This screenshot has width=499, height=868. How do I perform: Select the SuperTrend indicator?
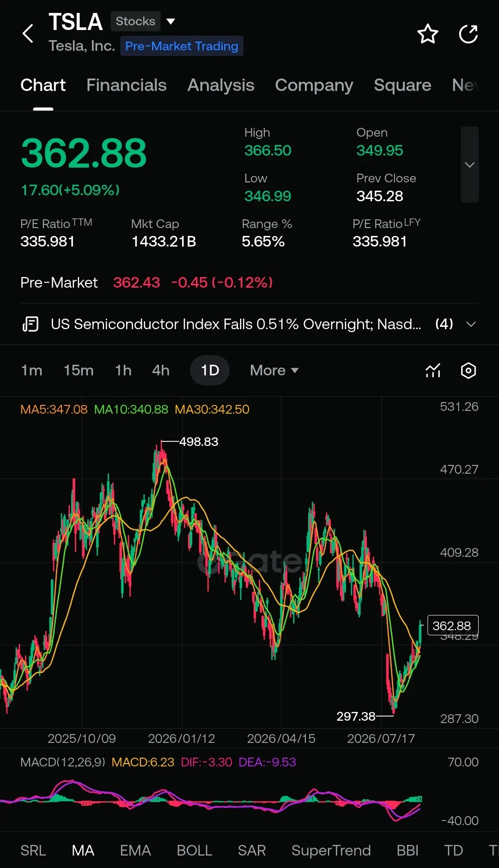331,850
